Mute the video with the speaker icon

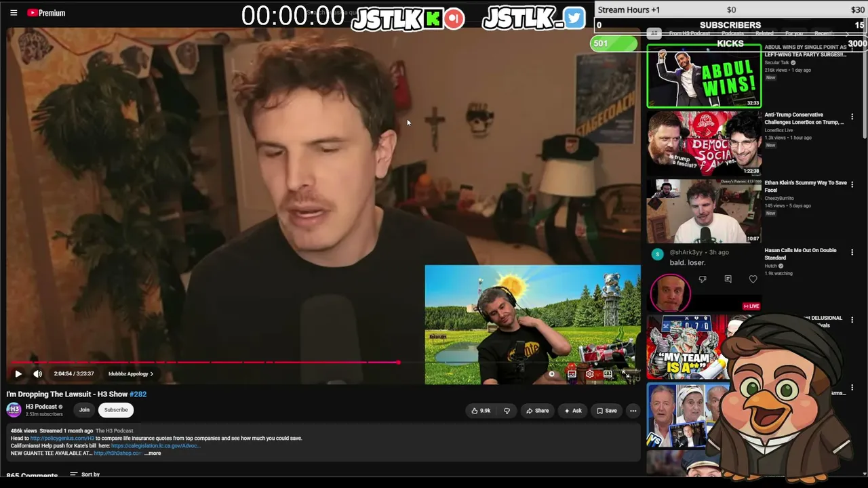coord(38,373)
